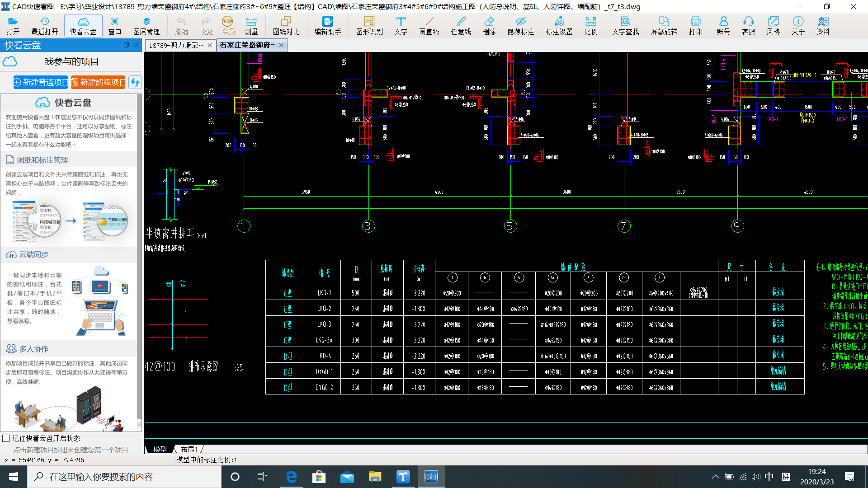
Task: Select the 文字 text annotation tool
Action: pyautogui.click(x=401, y=26)
